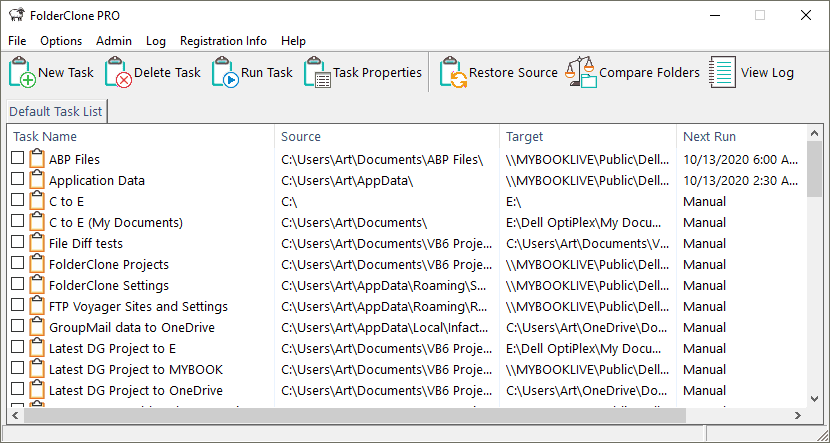This screenshot has width=830, height=443.
Task: Click clipboard icon for Latest DG Project to E
Action: click(37, 348)
